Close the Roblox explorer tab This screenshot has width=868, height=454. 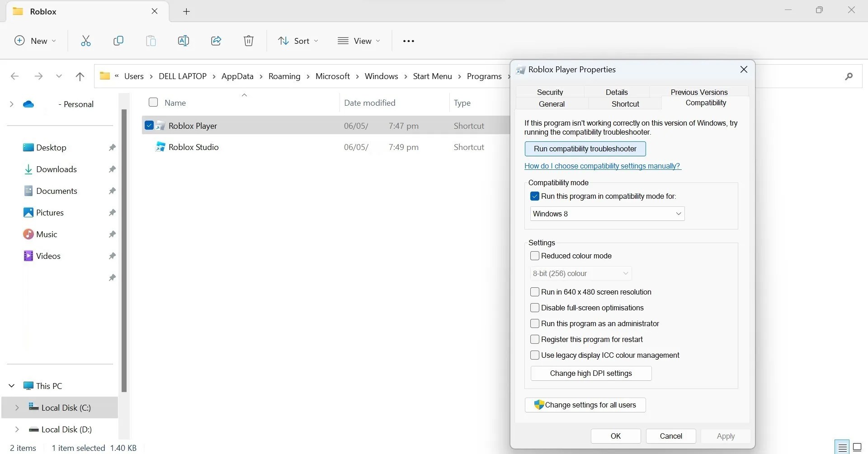(x=155, y=11)
